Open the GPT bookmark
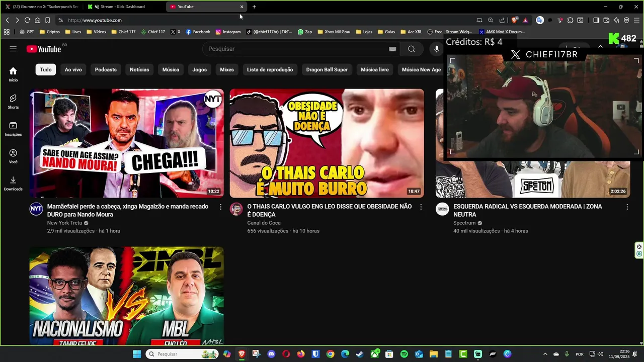 coord(27,32)
